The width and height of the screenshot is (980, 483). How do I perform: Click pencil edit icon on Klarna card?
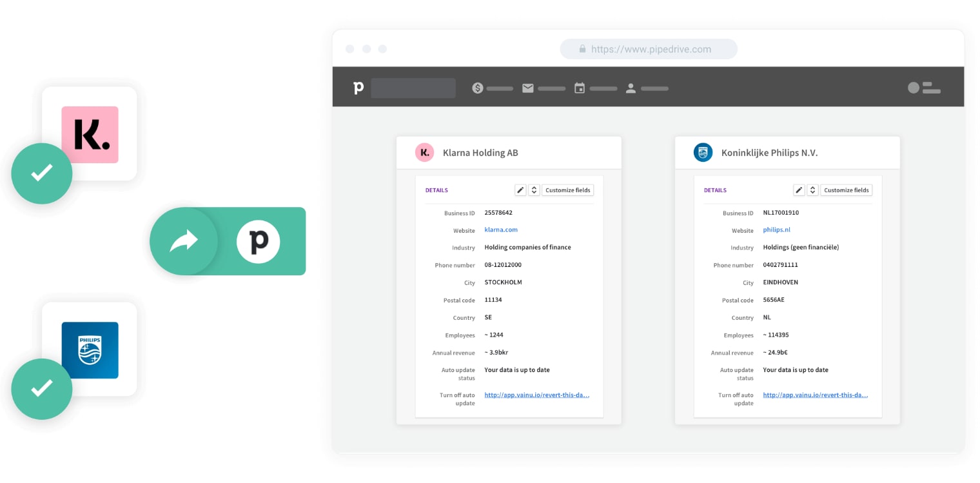520,190
